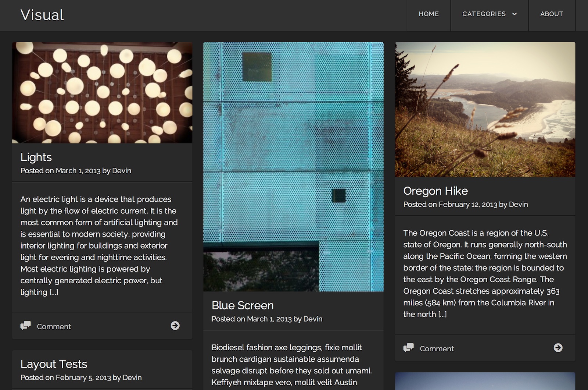Click the Lights post thumbnail image
Screen dimensions: 588x390
click(102, 93)
